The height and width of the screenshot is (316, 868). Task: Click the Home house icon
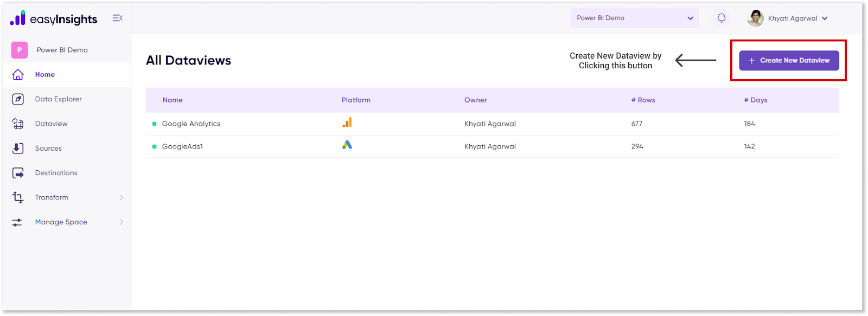[x=18, y=75]
